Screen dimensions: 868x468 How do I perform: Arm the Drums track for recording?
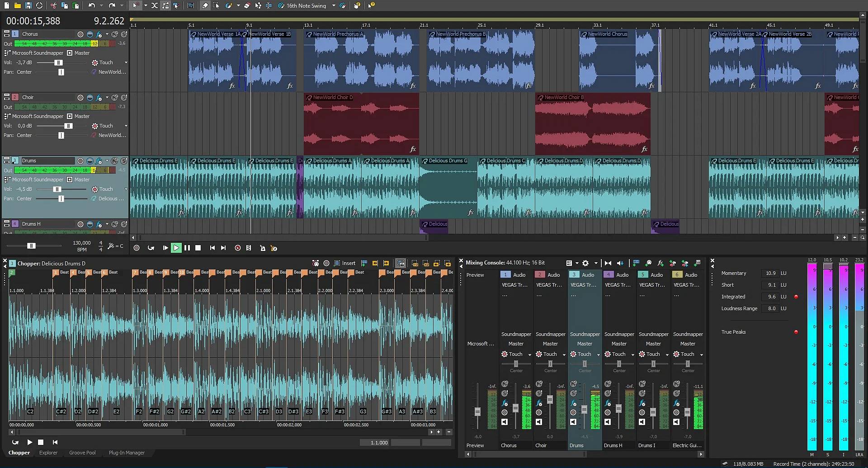pyautogui.click(x=80, y=161)
